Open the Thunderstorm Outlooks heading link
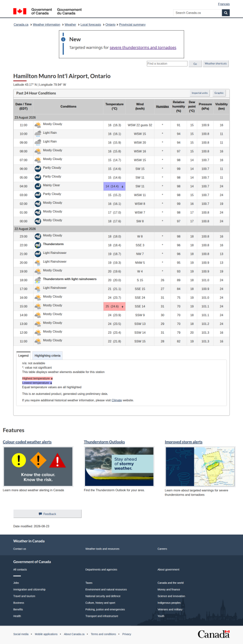This screenshot has width=243, height=644. [x=104, y=442]
